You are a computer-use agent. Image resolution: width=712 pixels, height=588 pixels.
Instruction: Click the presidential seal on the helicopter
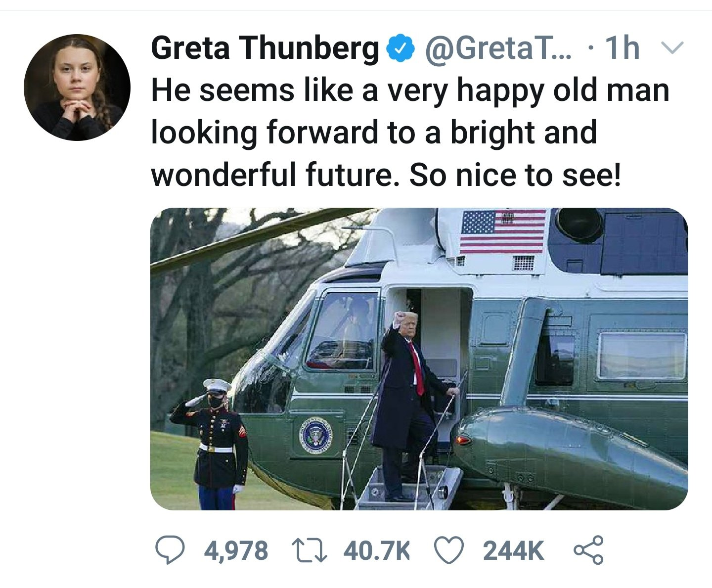pos(316,435)
